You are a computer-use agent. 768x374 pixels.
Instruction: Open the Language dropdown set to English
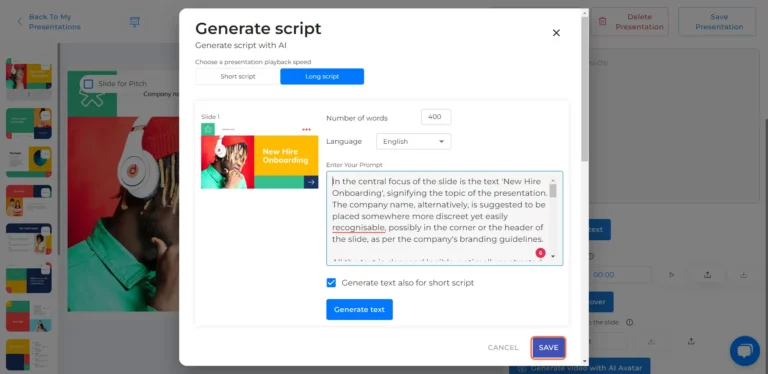[x=413, y=141]
